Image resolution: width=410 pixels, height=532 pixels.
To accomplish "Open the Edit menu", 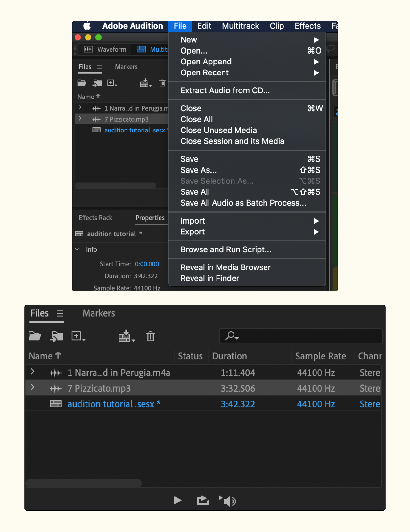I will point(204,26).
